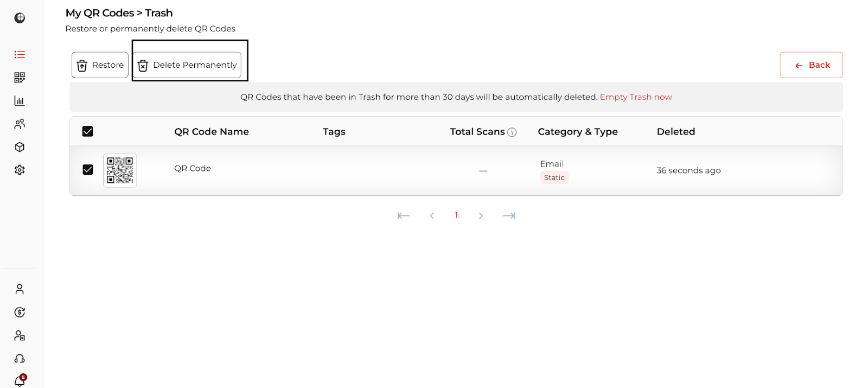Open the list view icon in sidebar

(x=20, y=55)
